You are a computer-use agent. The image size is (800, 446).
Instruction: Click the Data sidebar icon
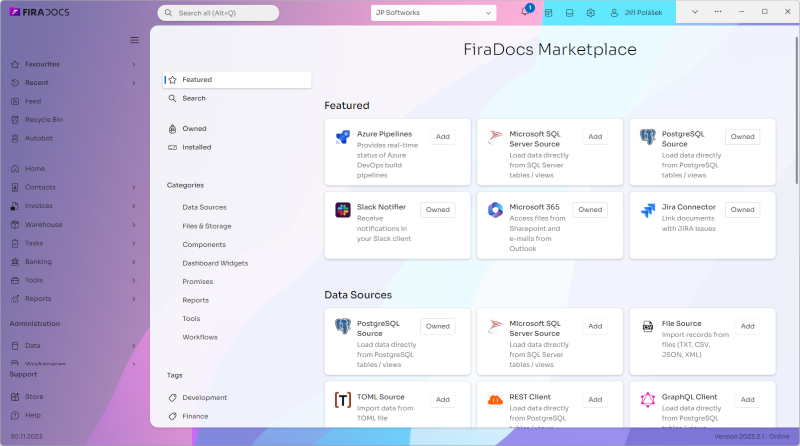(x=15, y=345)
